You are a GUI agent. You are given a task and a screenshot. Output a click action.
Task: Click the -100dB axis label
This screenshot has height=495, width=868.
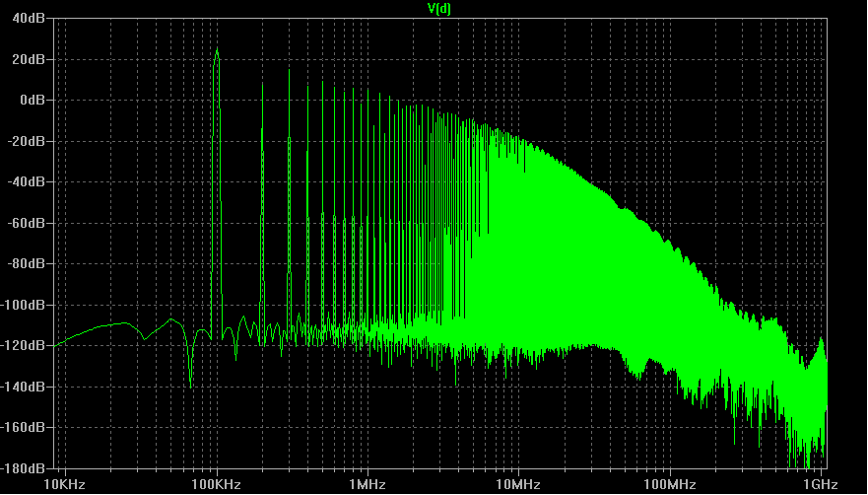pyautogui.click(x=25, y=305)
